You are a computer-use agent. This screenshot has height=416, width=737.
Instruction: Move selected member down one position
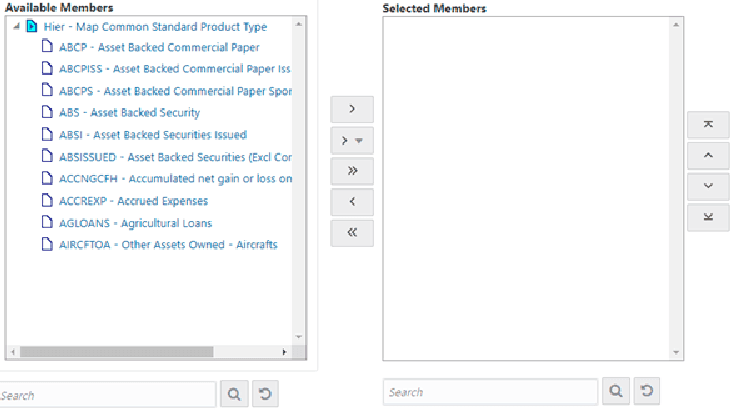[708, 186]
